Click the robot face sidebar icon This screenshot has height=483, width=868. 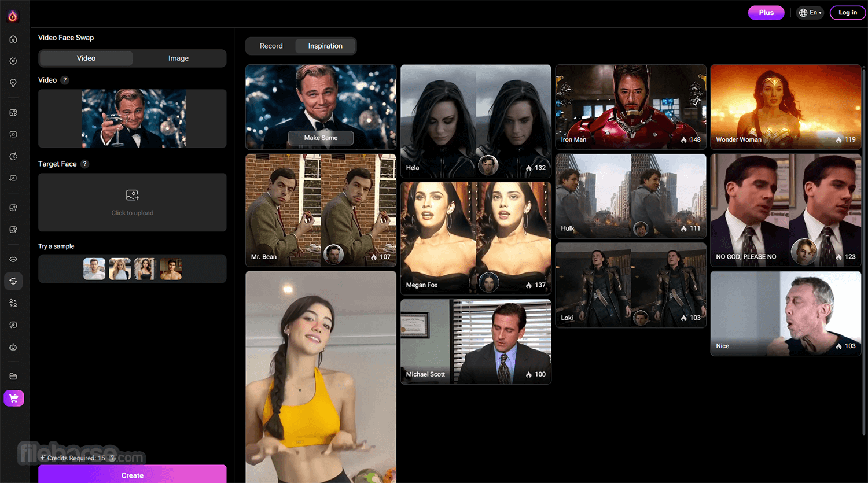pos(13,347)
